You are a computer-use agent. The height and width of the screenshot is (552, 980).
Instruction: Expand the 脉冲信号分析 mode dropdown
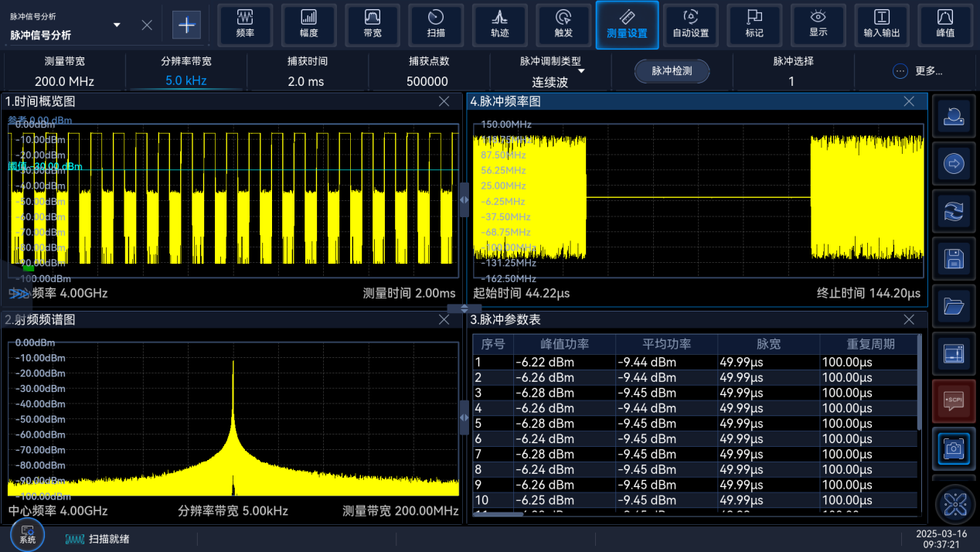117,26
